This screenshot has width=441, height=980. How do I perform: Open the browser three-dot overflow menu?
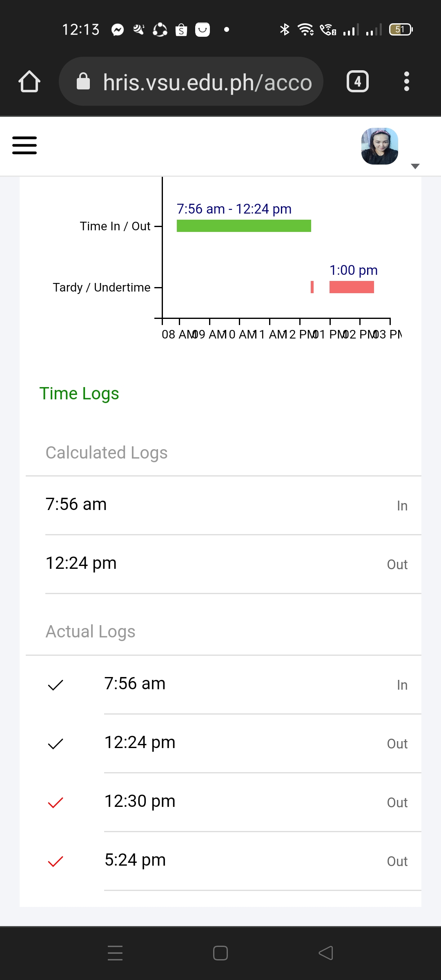click(x=406, y=82)
